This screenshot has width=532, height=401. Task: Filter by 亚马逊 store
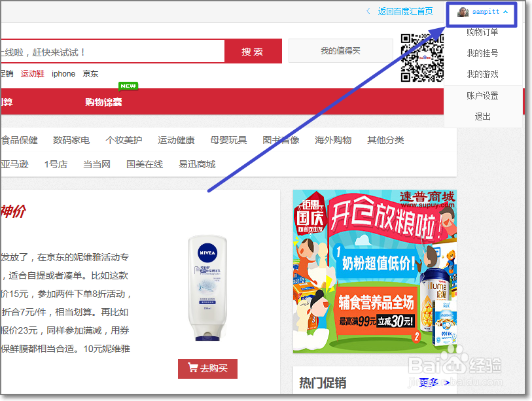[14, 165]
